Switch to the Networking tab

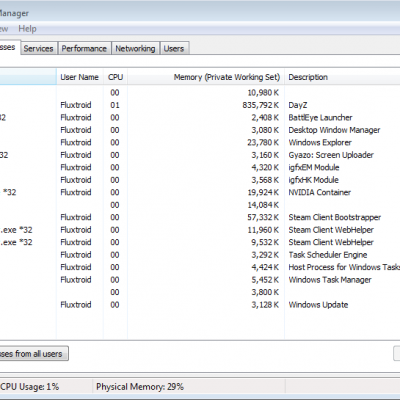pos(135,48)
